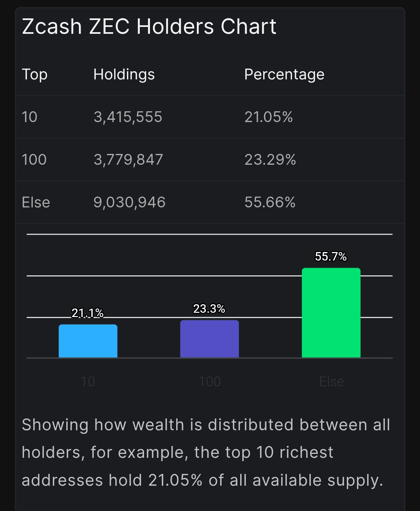Click the green Else bar
Image resolution: width=420 pixels, height=511 pixels.
click(x=331, y=313)
